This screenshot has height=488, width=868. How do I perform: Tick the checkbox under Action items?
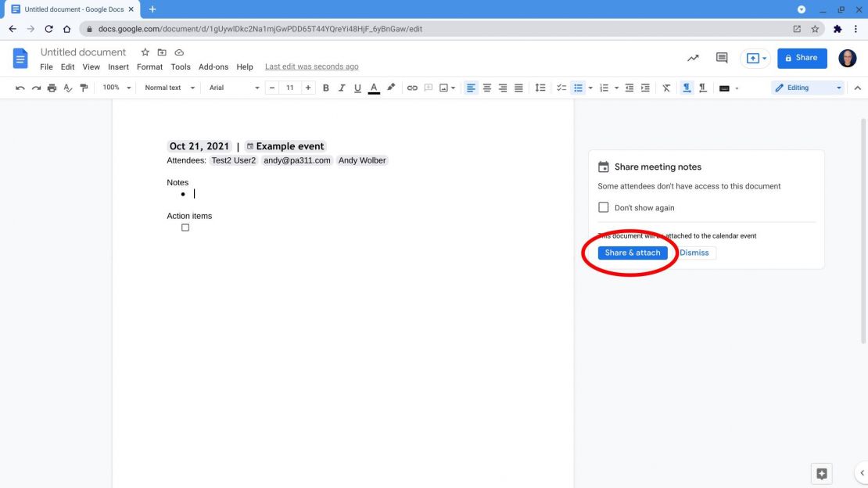click(x=185, y=227)
